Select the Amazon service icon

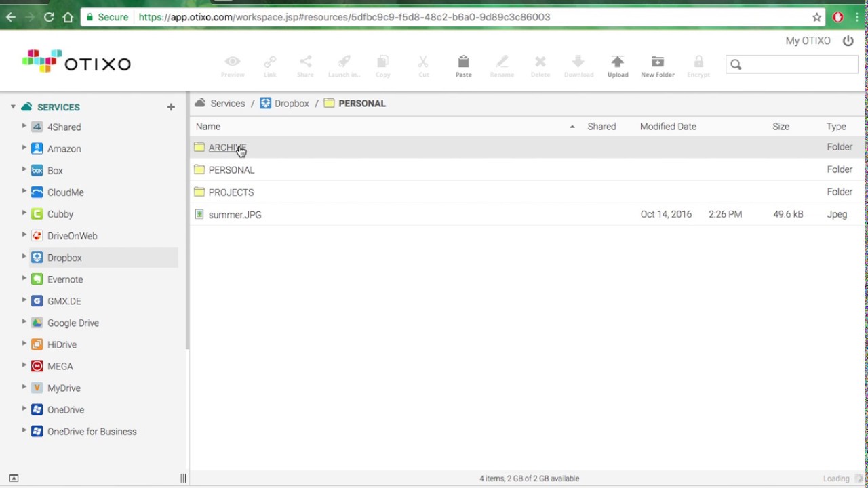tap(37, 148)
